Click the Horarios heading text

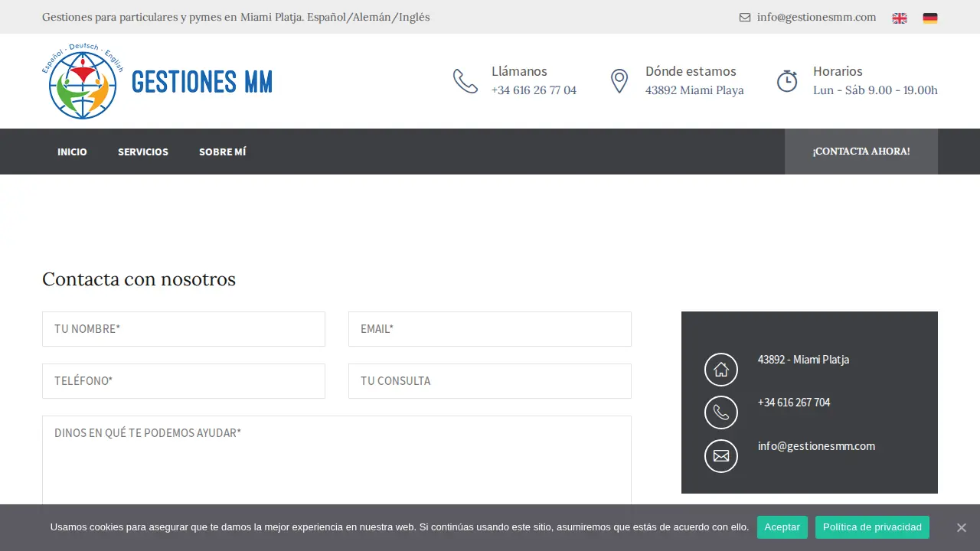pyautogui.click(x=838, y=71)
